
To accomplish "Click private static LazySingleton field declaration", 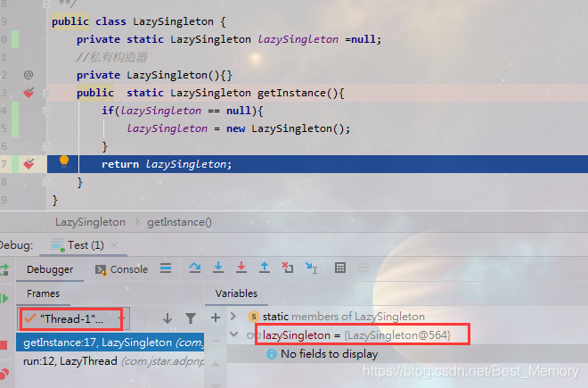I will click(229, 39).
